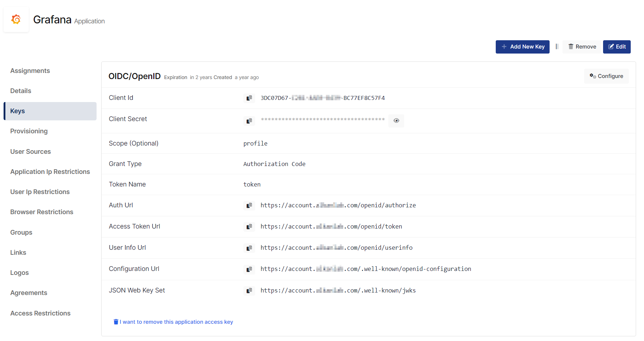This screenshot has height=341, width=644.
Task: Go to the User Sources section
Action: point(31,152)
